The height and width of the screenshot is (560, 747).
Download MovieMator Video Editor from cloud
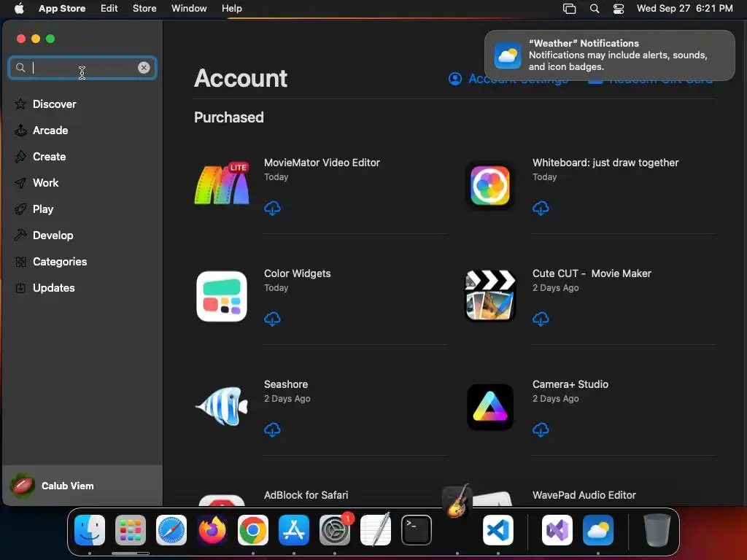coord(272,208)
